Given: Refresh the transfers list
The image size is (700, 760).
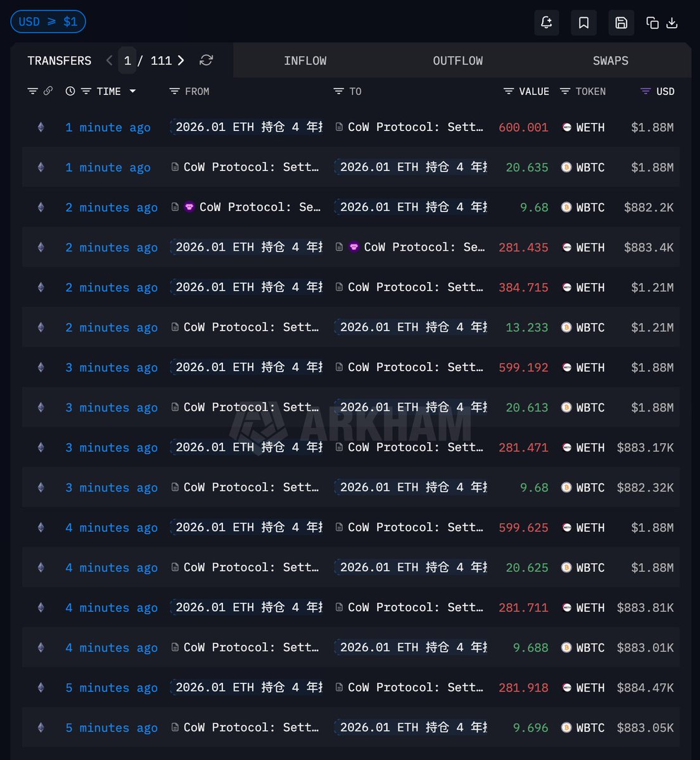Looking at the screenshot, I should pos(206,60).
